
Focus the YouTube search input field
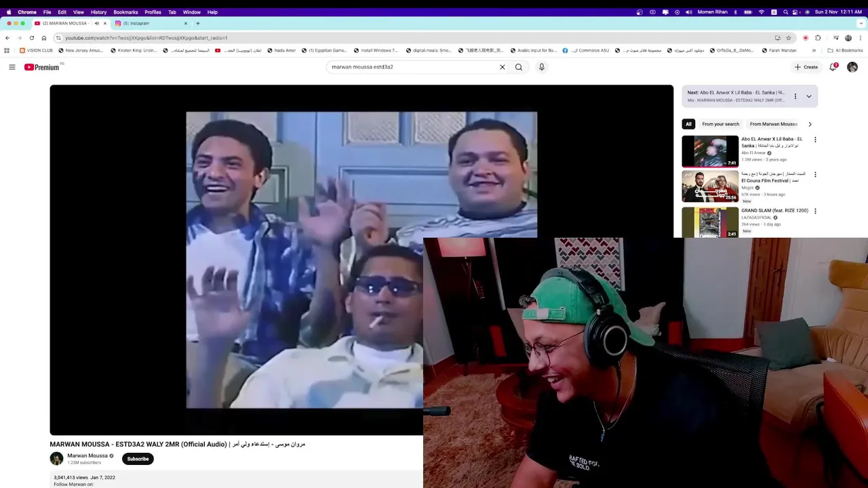point(414,67)
